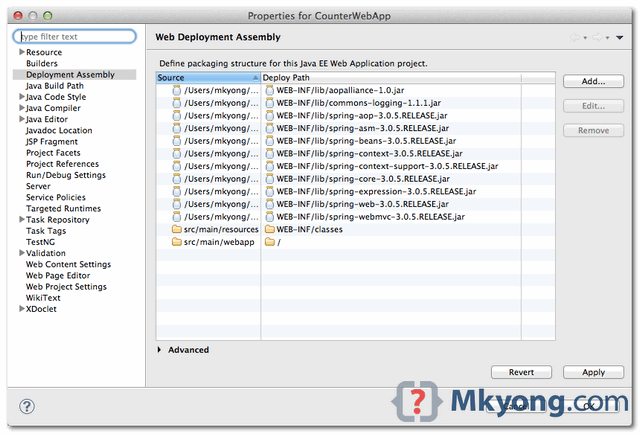Expand the Java Code Style node
The image size is (640, 434).
point(22,97)
